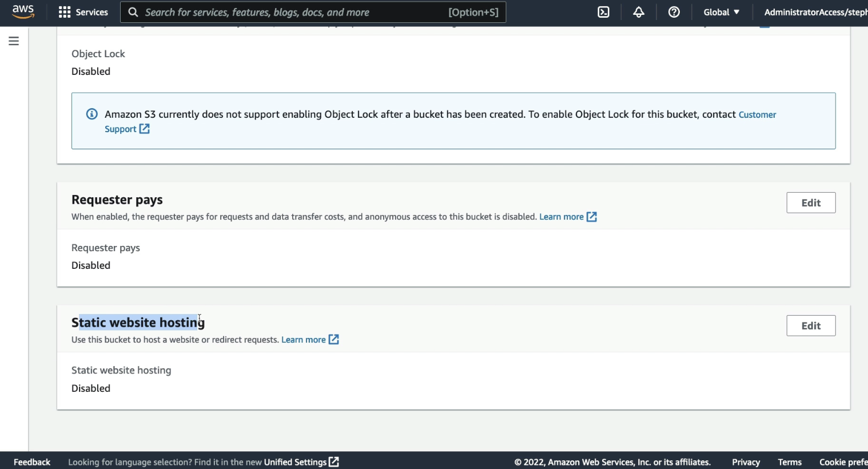Open the Terms link
Image resolution: width=868 pixels, height=469 pixels.
click(790, 462)
